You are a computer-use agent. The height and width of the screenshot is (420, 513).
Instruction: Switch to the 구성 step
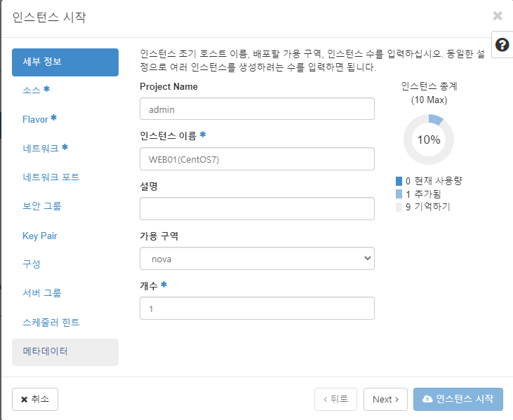pyautogui.click(x=32, y=264)
